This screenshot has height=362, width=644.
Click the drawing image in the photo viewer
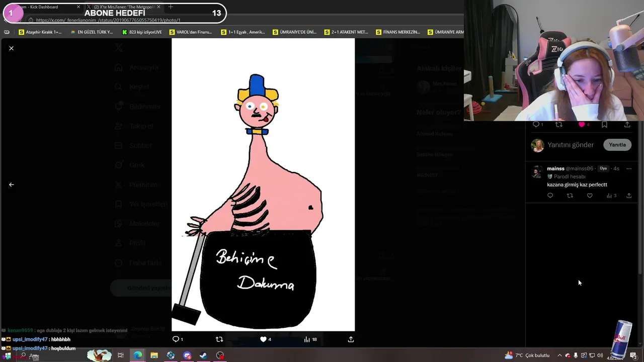click(263, 185)
